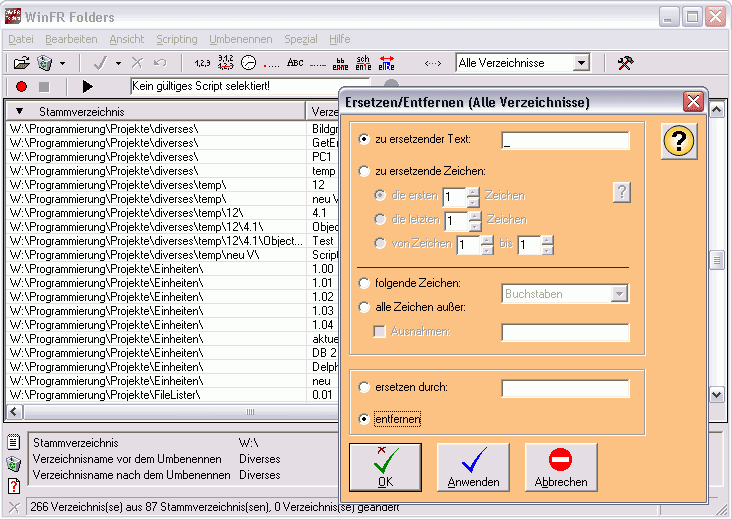Select the 1,2,3 numbering tool

tap(203, 63)
